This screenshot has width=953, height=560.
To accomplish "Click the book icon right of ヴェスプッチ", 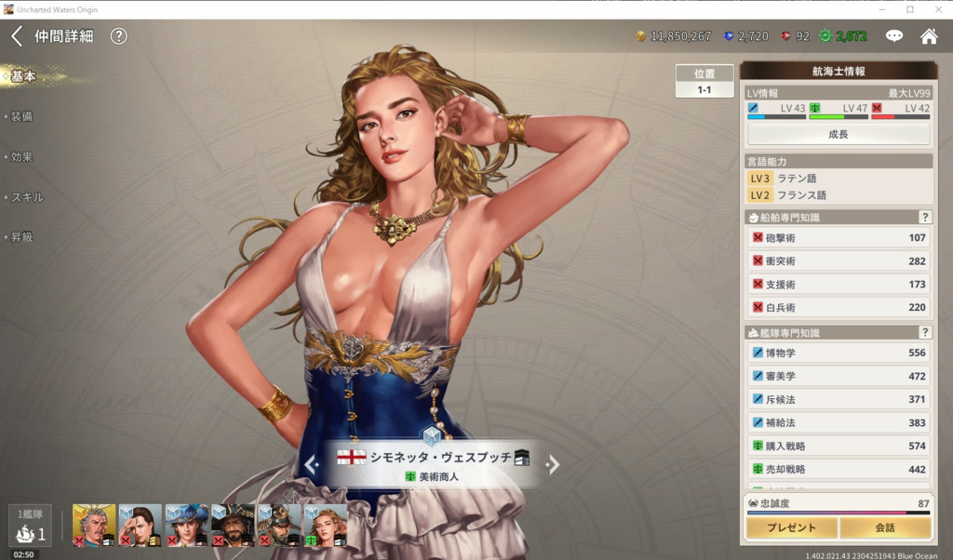I will click(522, 458).
